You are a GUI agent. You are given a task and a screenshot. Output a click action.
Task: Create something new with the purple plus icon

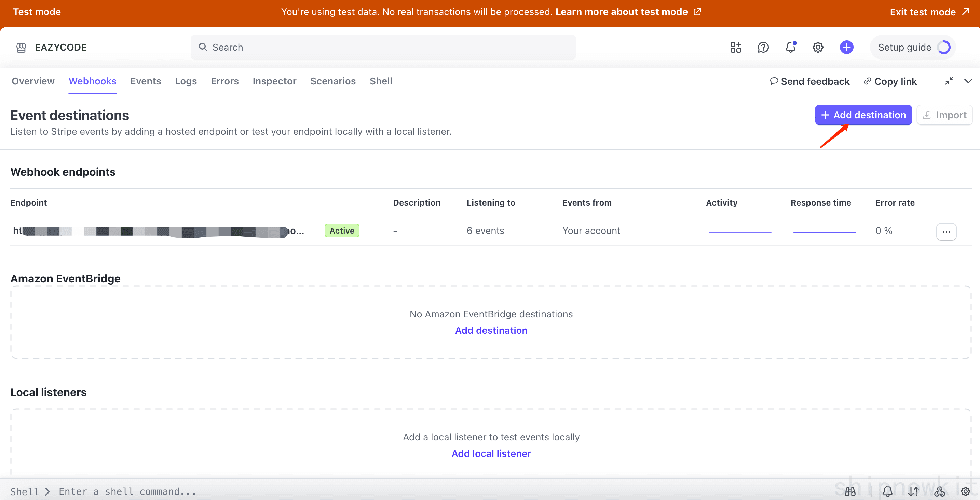pos(846,47)
